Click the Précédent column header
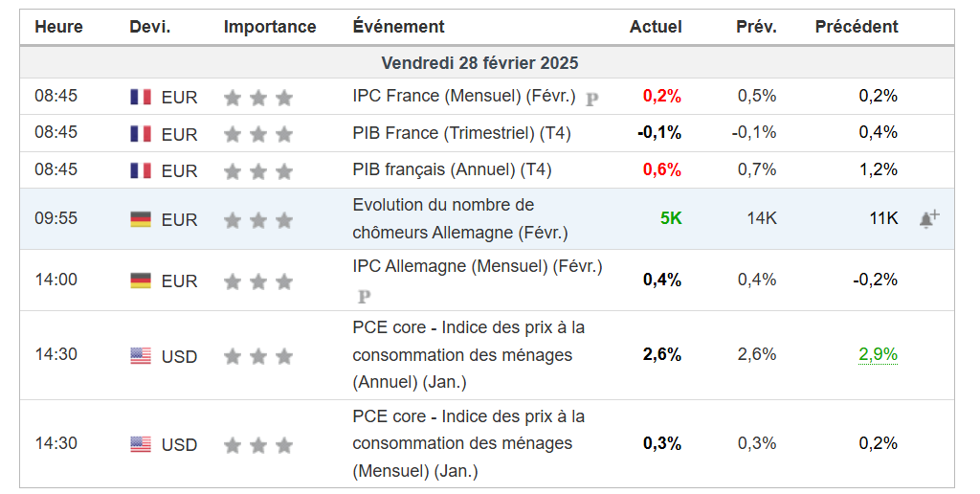980x494 pixels. point(857,27)
